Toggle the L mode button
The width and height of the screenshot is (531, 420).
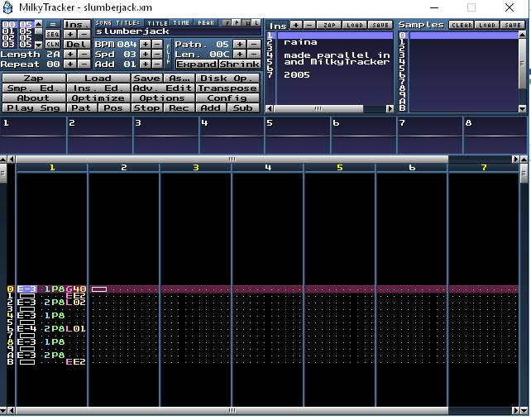[x=256, y=22]
